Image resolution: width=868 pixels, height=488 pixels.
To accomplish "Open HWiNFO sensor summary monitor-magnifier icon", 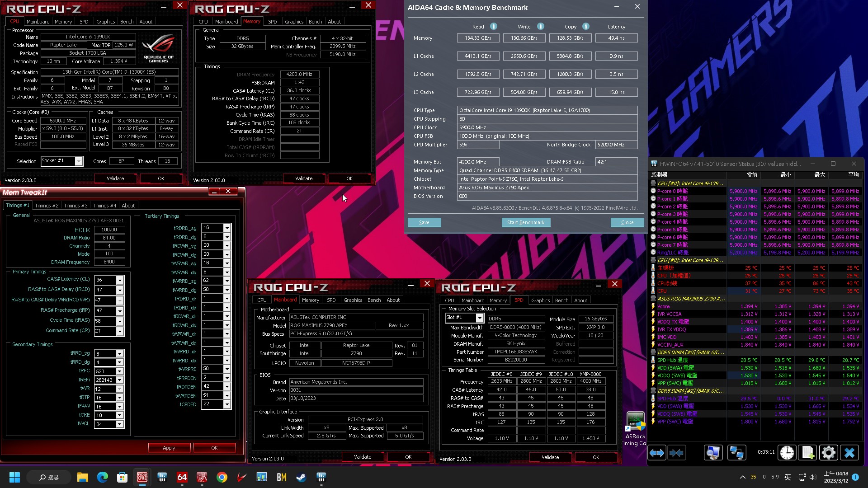I will (x=713, y=453).
